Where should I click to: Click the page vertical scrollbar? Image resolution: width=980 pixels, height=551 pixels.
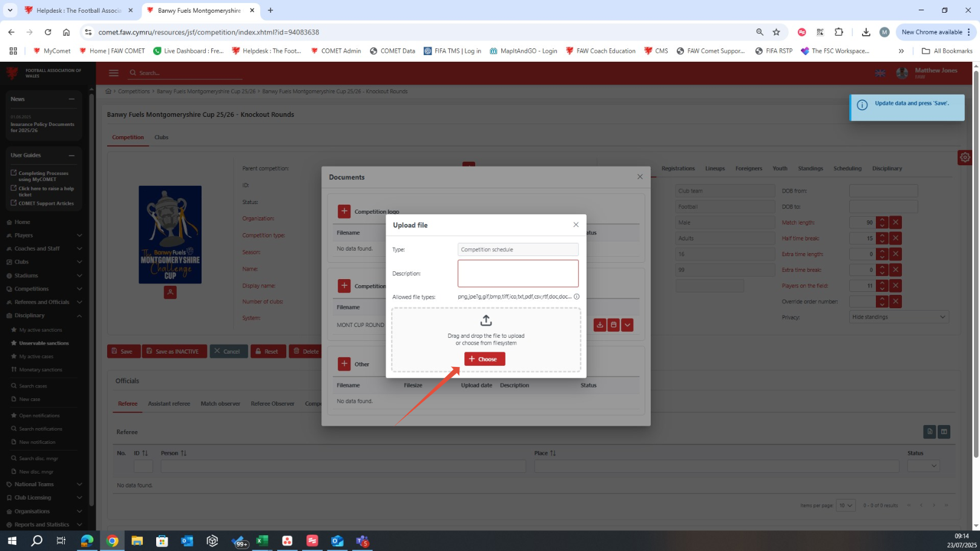(976, 263)
